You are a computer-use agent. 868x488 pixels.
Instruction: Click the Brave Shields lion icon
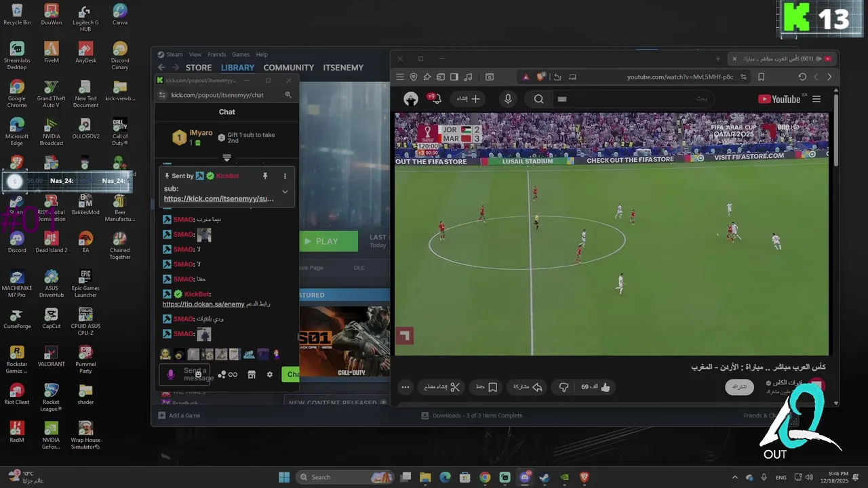540,77
